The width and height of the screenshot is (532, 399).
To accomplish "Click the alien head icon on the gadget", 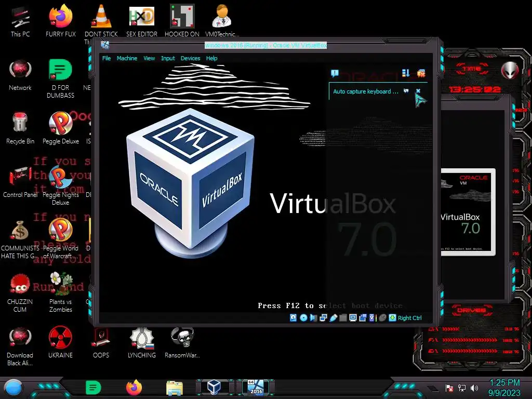I will (x=510, y=71).
